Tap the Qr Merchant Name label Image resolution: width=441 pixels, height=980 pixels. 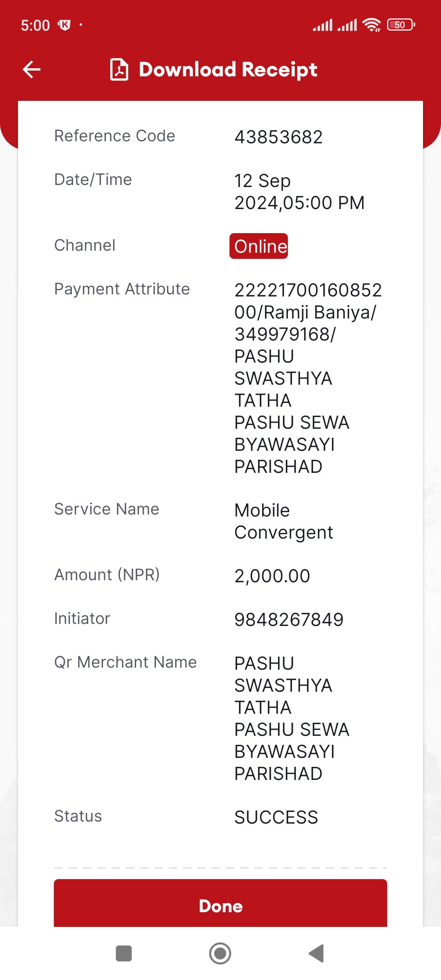[125, 662]
